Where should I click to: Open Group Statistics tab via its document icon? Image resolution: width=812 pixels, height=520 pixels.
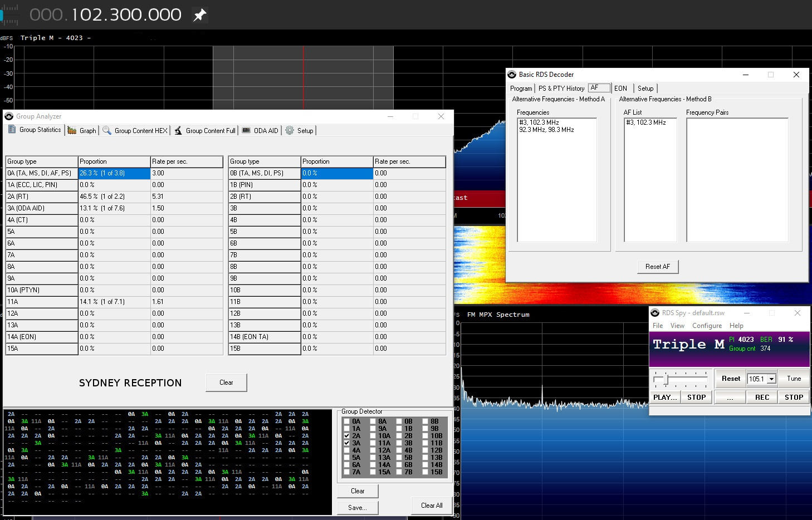[12, 130]
